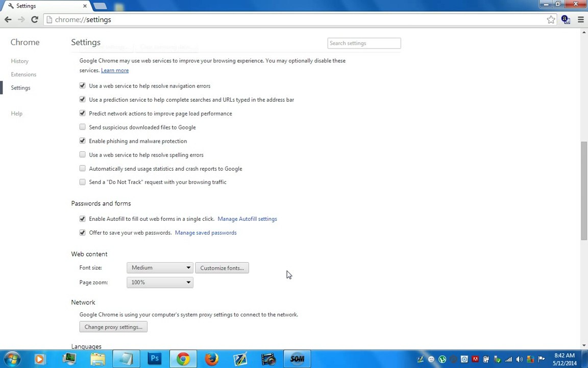Click the Chrome taskbar icon

click(x=183, y=359)
